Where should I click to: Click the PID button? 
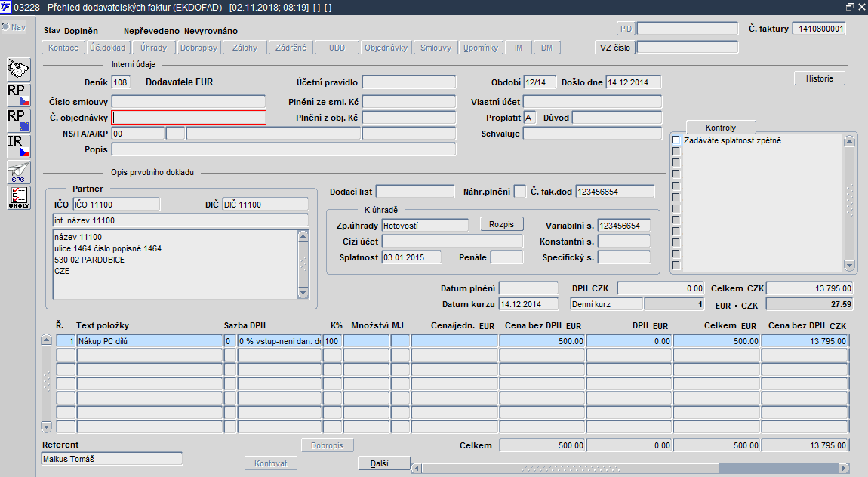coord(626,29)
